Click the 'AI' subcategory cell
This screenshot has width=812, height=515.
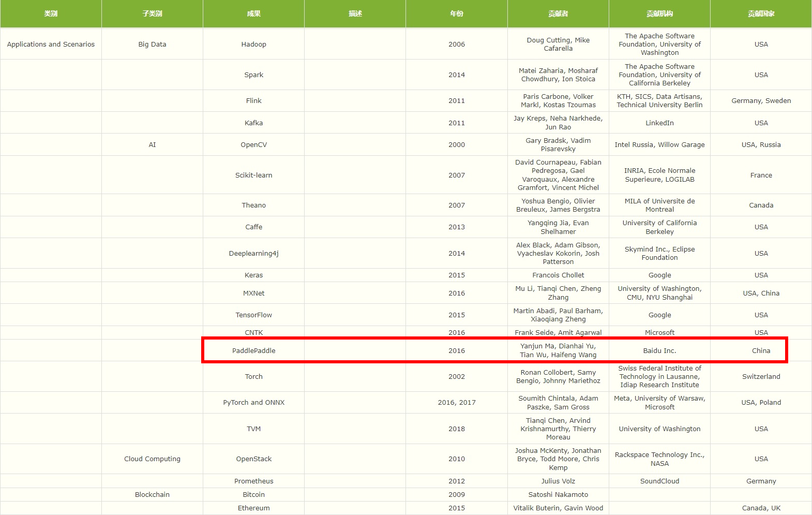[x=152, y=144]
